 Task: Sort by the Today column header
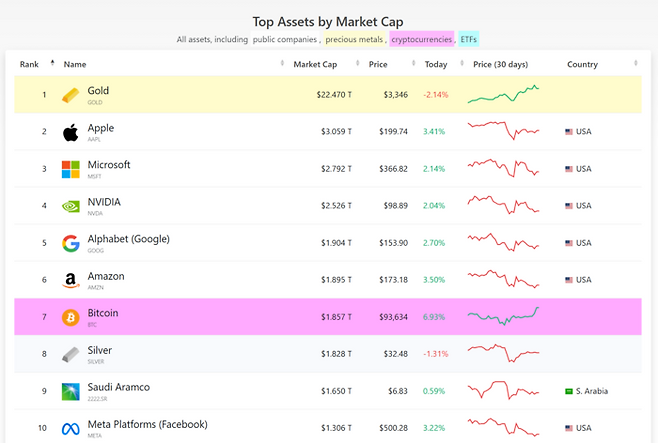click(435, 64)
